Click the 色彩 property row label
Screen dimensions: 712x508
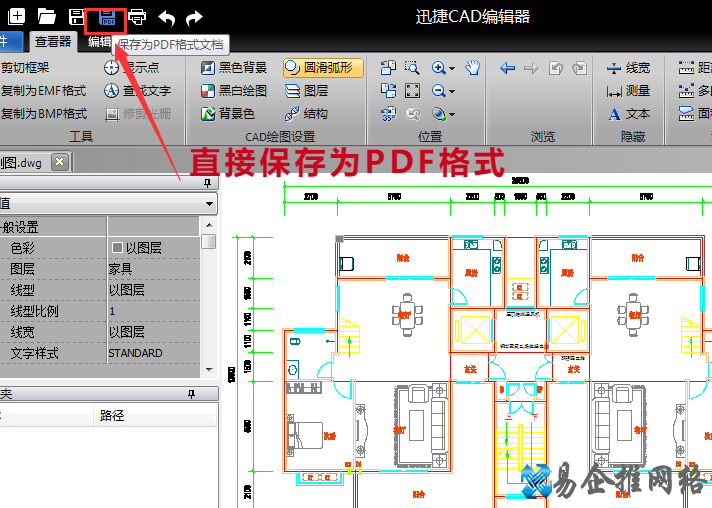click(22, 248)
